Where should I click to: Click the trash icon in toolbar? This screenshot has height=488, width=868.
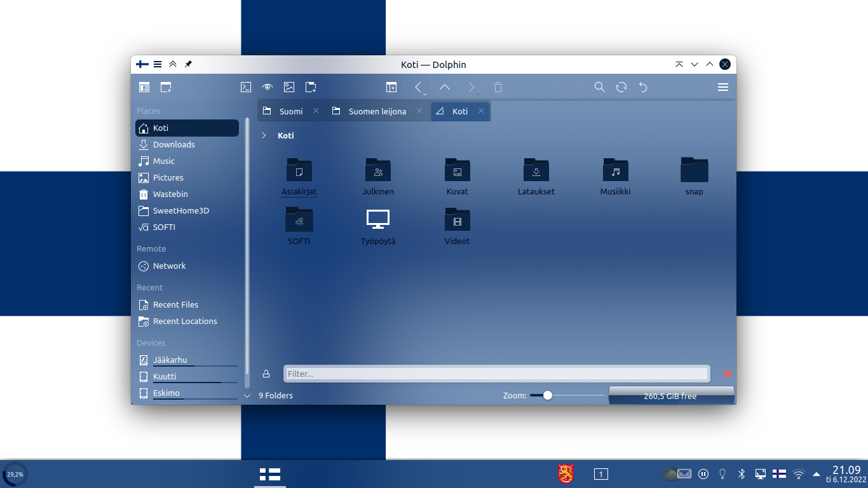(498, 87)
